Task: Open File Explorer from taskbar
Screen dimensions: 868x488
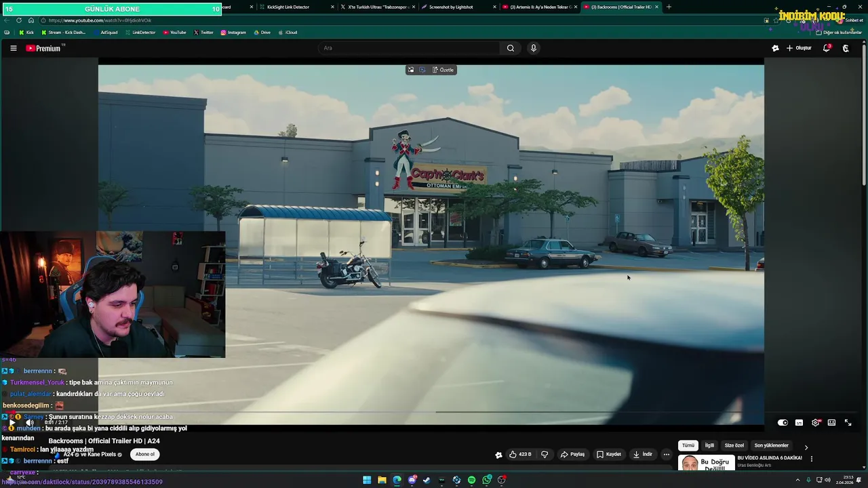Action: pos(382,480)
